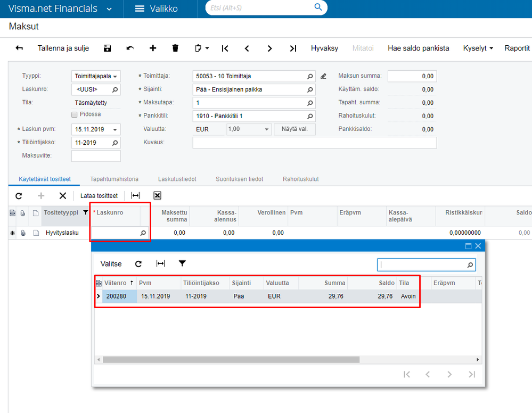Expand the Laskun pvm date picker

[116, 129]
